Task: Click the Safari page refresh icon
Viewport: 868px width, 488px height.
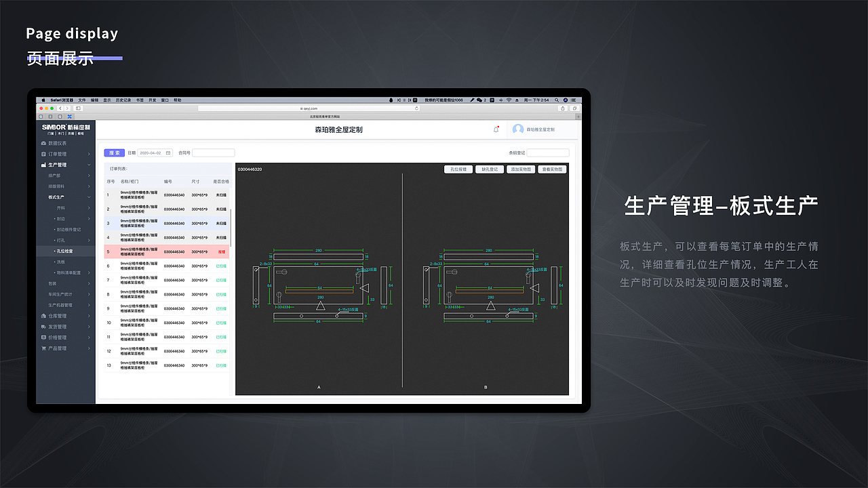Action: pos(416,107)
